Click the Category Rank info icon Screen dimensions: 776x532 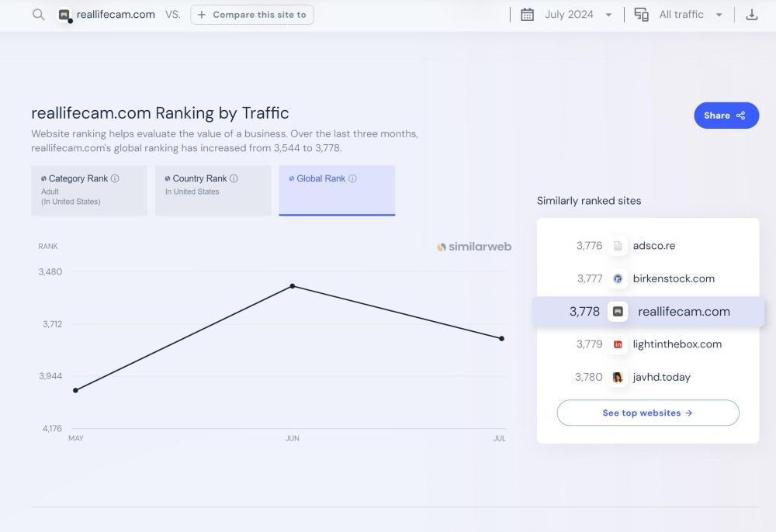click(115, 178)
